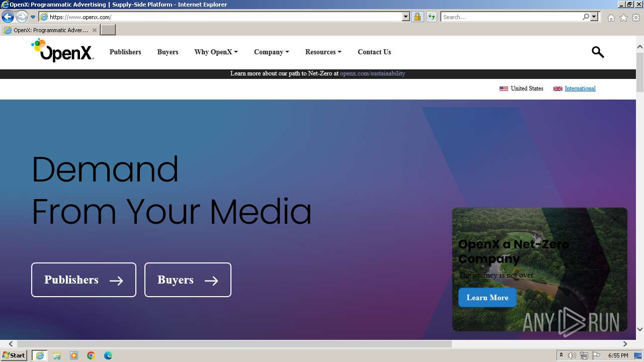Click Learn More in Net-Zero popup
The height and width of the screenshot is (362, 644).
coord(487,298)
